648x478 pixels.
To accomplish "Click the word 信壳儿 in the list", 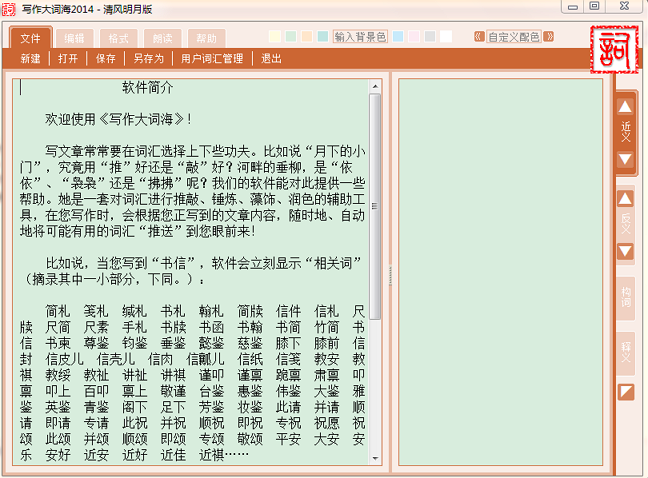I will coord(116,359).
